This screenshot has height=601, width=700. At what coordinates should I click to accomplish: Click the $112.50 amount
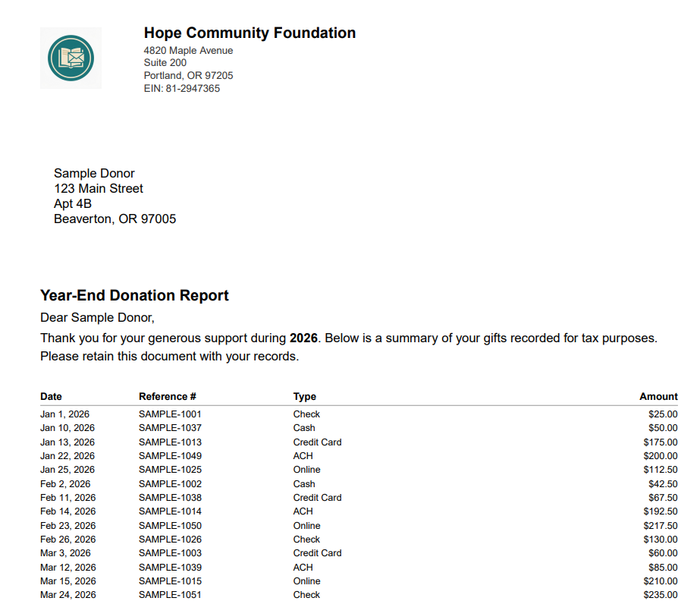pos(661,470)
